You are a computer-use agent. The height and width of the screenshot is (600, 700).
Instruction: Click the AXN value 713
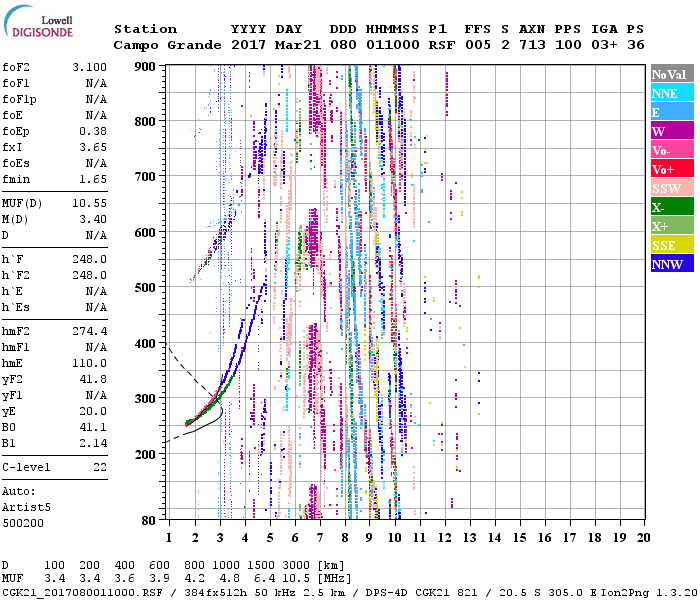[x=532, y=45]
